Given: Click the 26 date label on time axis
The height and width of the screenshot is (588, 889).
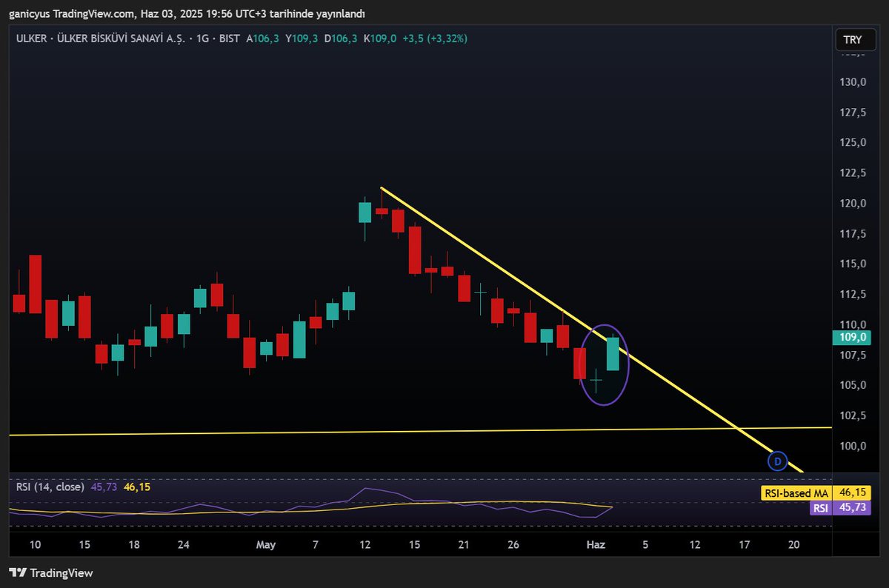Looking at the screenshot, I should tap(513, 545).
